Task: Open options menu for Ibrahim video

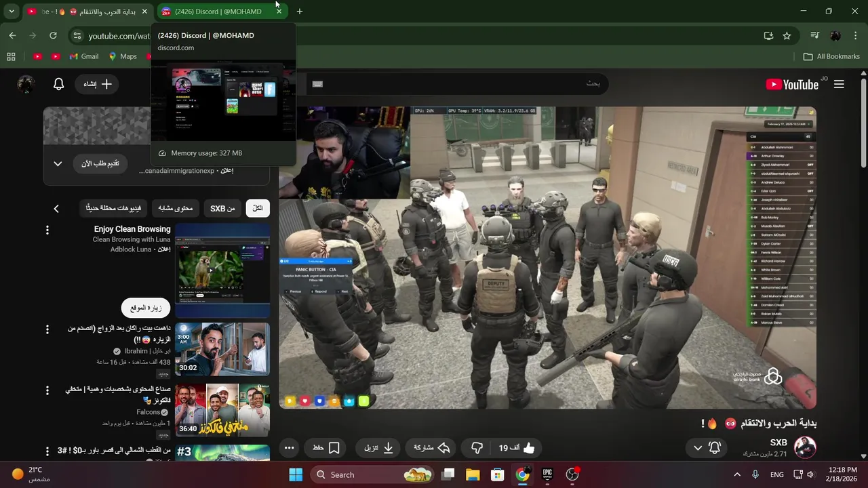Action: click(x=47, y=329)
